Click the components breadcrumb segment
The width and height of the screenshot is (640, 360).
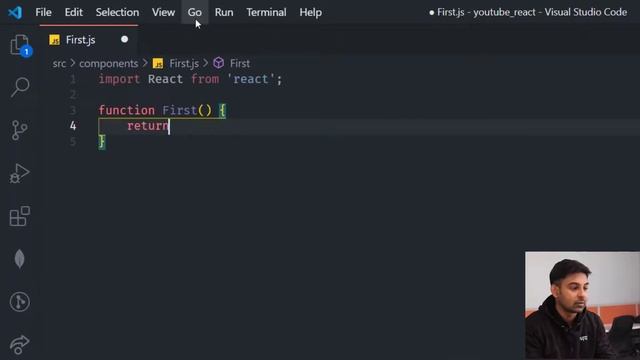pos(109,63)
